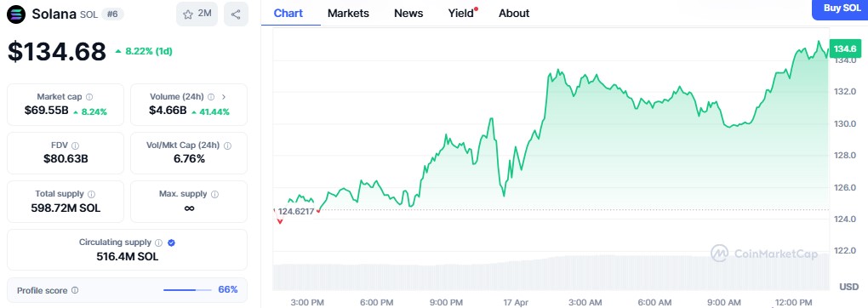Click the Circulating supply info icon

pyautogui.click(x=159, y=242)
